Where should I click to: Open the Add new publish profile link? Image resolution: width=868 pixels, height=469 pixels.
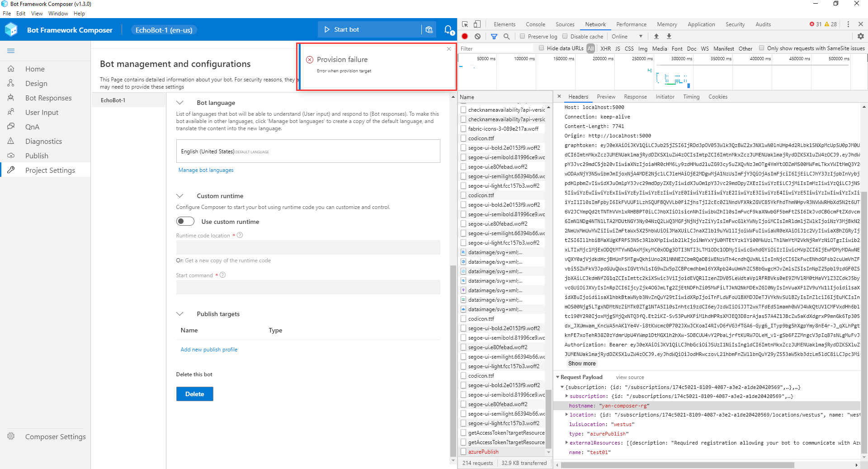(x=208, y=349)
